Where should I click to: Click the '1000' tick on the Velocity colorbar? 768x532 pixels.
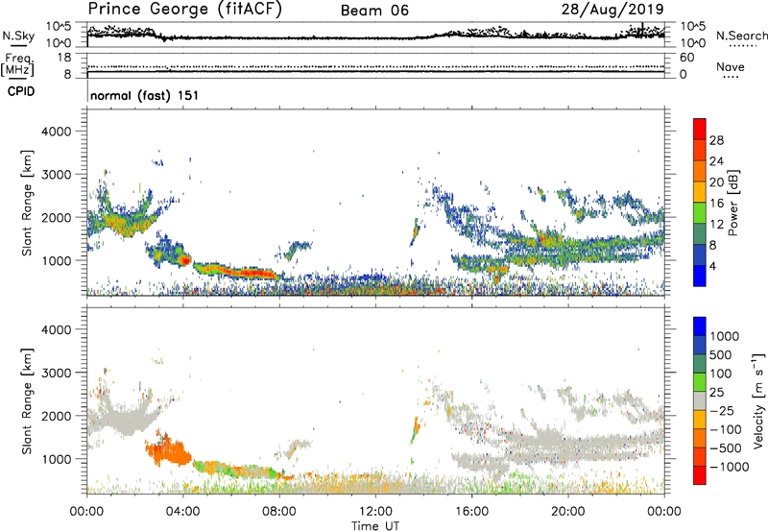click(x=725, y=336)
